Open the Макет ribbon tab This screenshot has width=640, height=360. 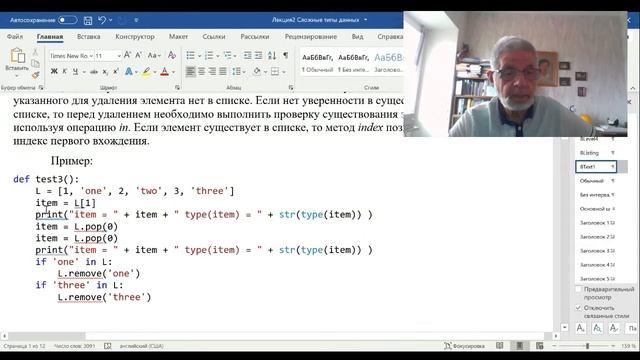(x=178, y=36)
